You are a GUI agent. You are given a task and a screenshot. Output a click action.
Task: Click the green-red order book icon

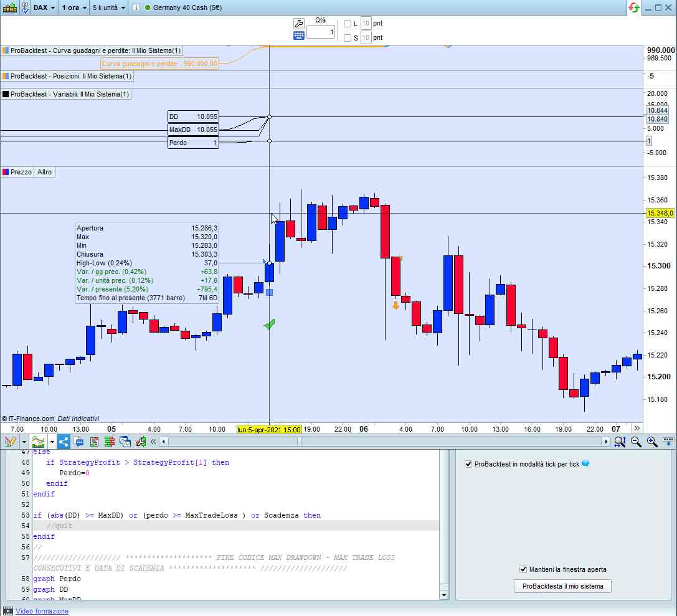pos(109,442)
